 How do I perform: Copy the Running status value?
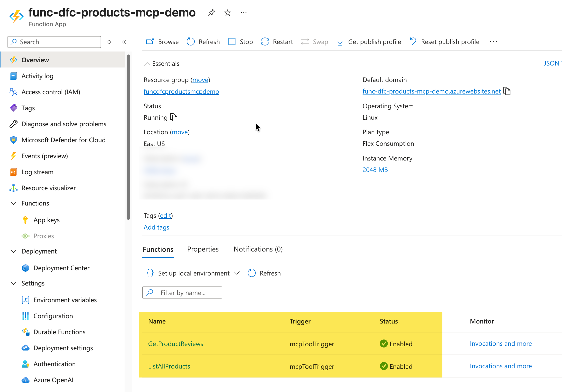[174, 117]
